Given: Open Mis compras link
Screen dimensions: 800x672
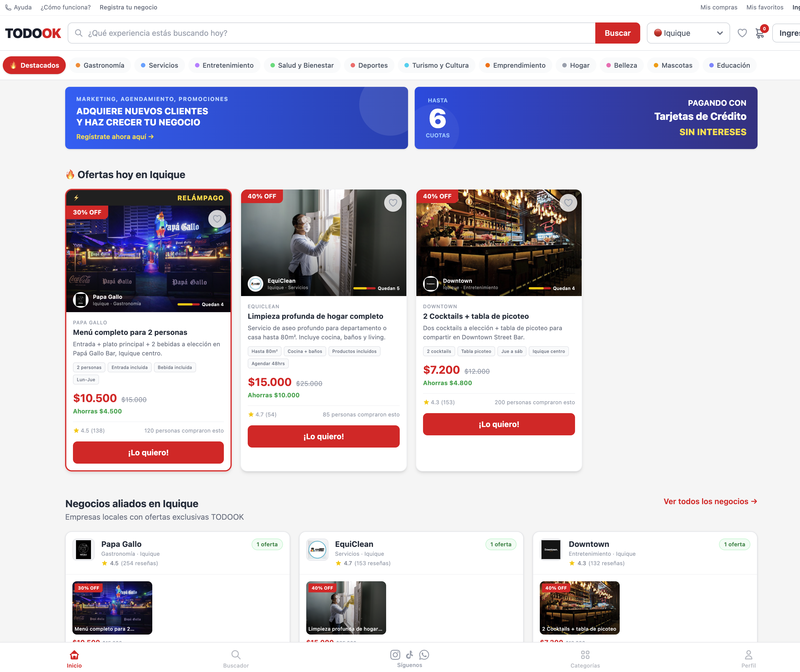Looking at the screenshot, I should (718, 7).
